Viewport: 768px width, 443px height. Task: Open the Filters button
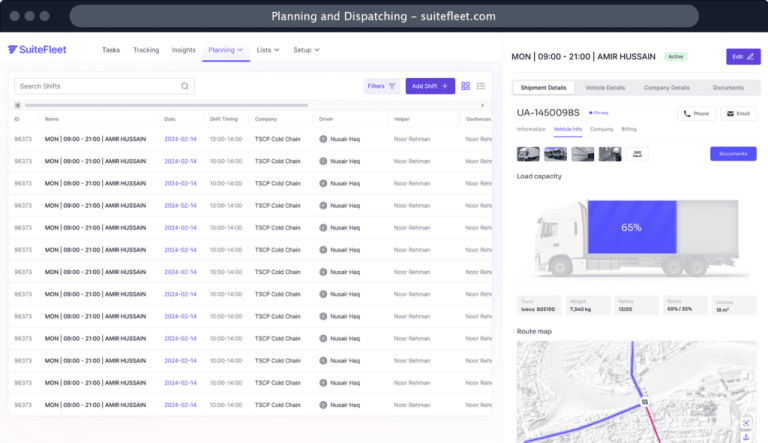381,87
